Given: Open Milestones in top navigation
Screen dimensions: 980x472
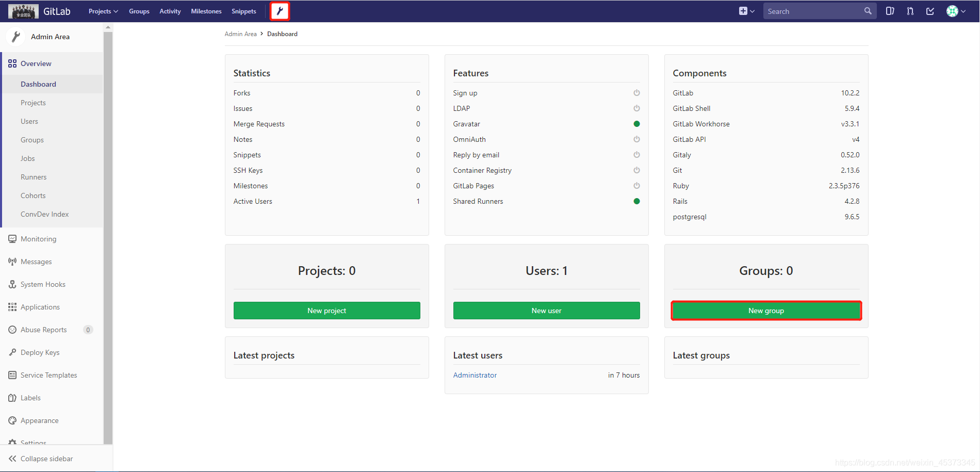Looking at the screenshot, I should [206, 11].
